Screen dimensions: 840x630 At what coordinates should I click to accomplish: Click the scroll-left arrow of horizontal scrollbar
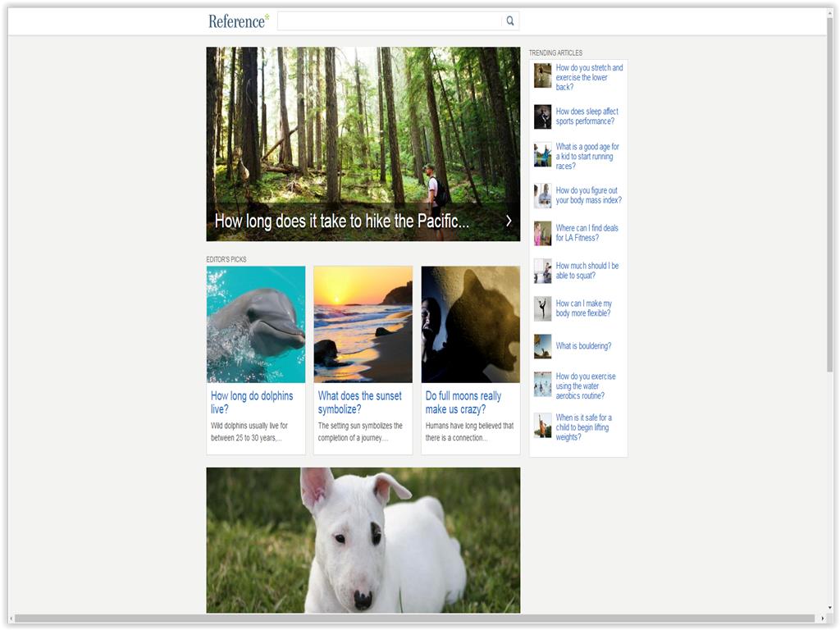11,619
